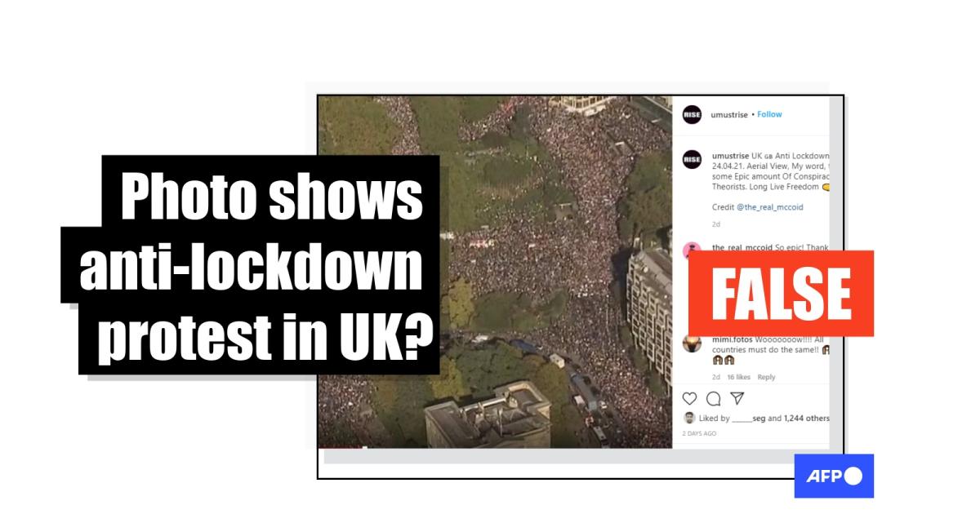
Task: Share post using paper plane icon
Action: click(x=737, y=398)
